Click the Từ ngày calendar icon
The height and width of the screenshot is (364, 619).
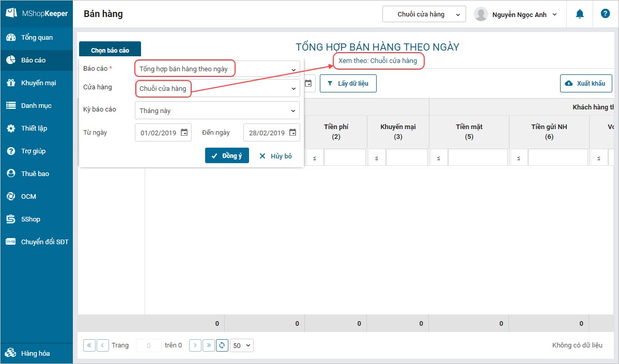pyautogui.click(x=184, y=133)
